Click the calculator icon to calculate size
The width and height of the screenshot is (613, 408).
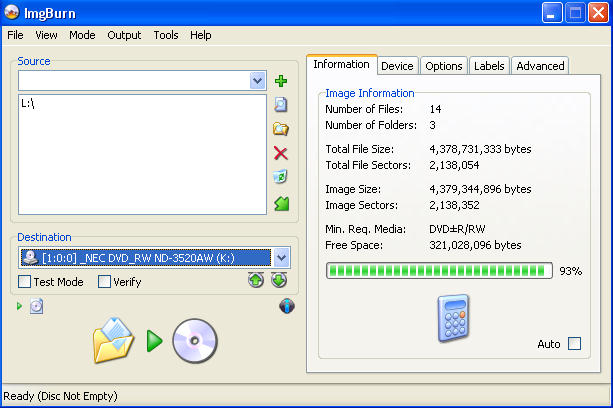tap(453, 318)
